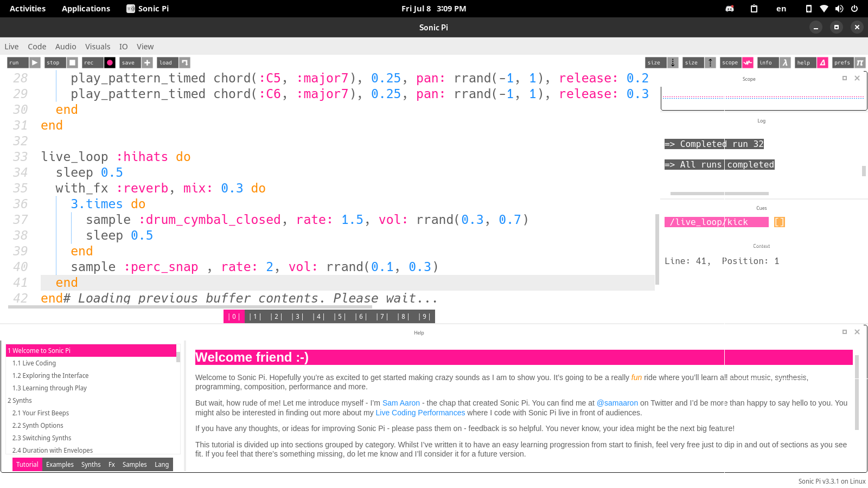Click line 37 of the code editor
Image resolution: width=868 pixels, height=488 pixels.
(x=217, y=220)
